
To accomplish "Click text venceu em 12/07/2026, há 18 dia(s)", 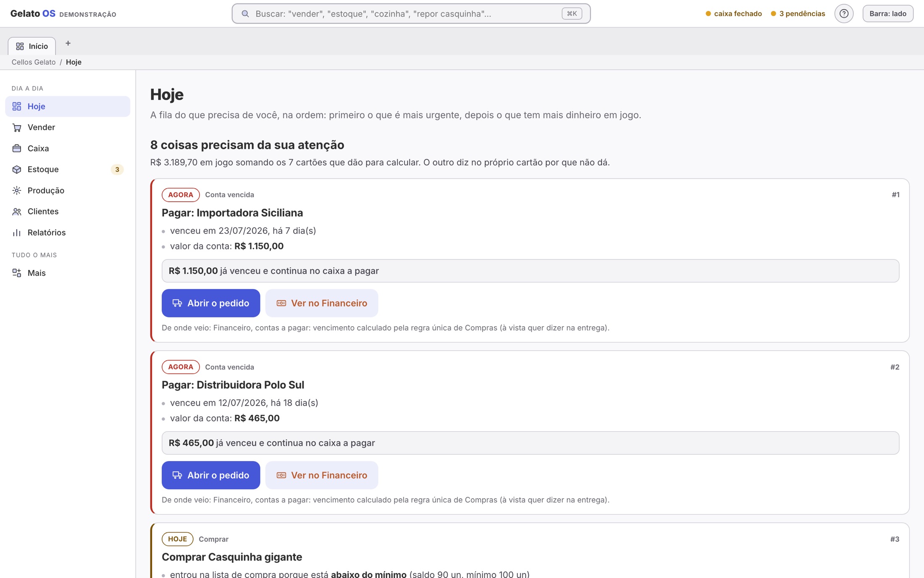I will click(244, 403).
